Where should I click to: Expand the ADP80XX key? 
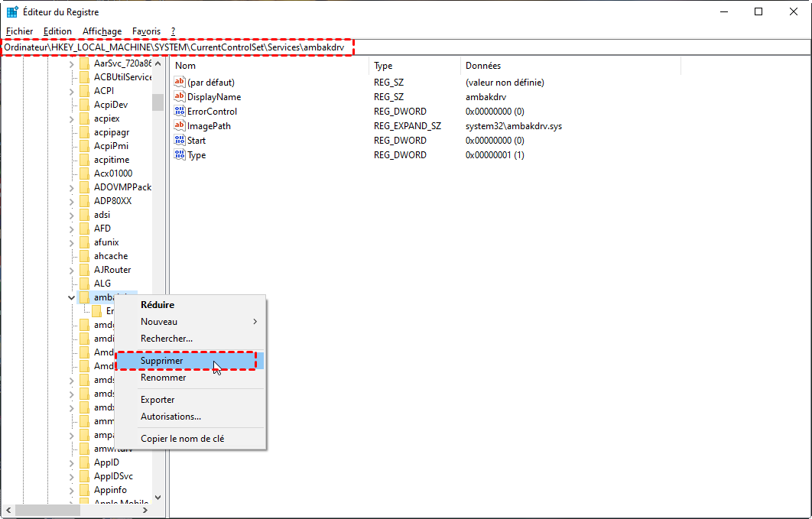click(71, 201)
